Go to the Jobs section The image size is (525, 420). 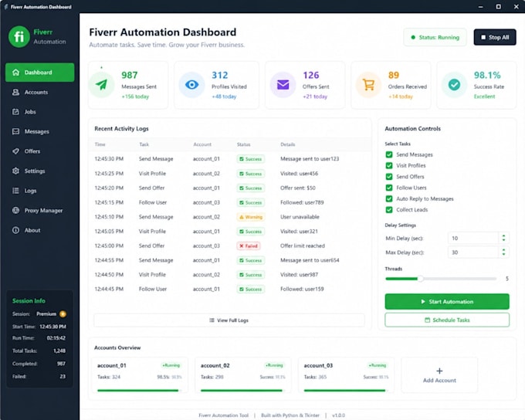point(40,111)
